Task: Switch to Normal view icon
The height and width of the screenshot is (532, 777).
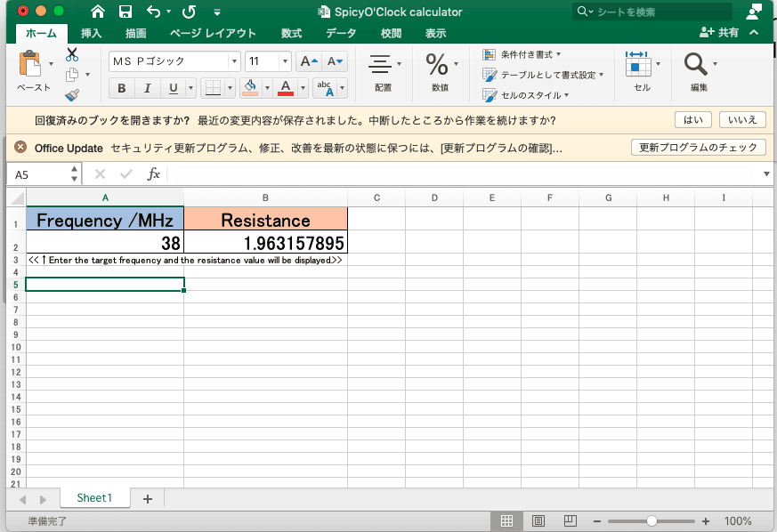Action: [x=506, y=520]
